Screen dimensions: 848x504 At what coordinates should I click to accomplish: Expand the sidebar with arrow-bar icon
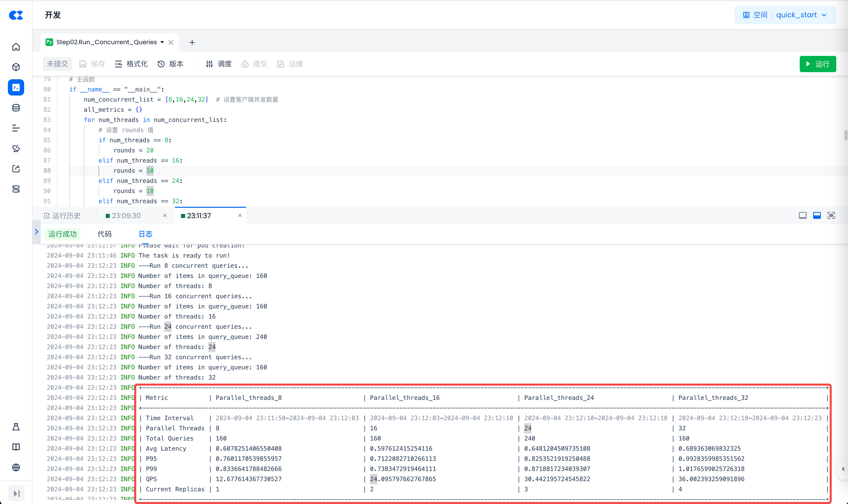point(16,493)
